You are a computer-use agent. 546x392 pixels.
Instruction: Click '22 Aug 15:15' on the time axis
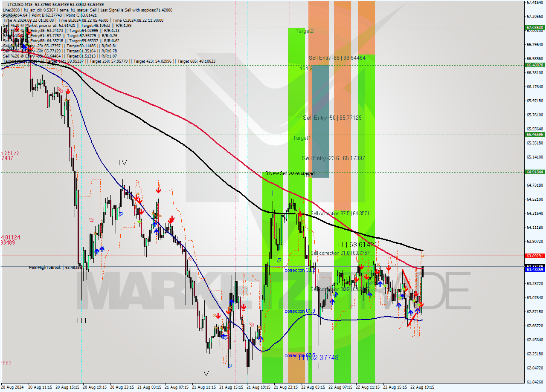click(395, 387)
